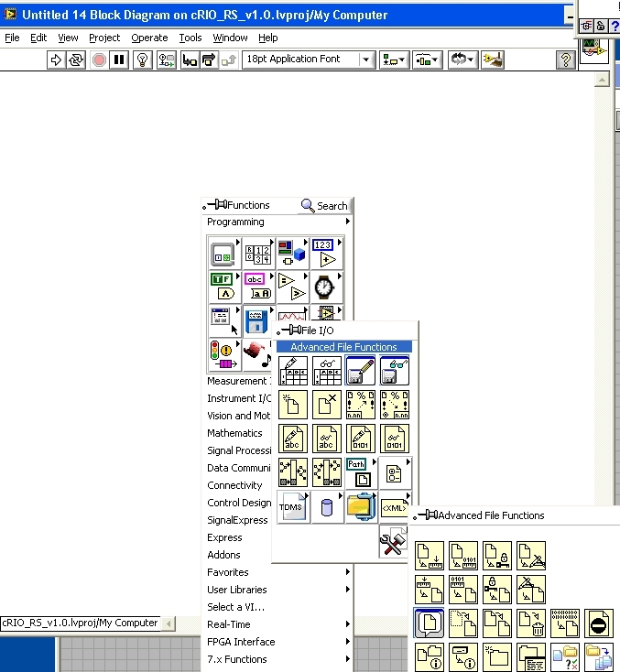Select Write To Measurement File icon

click(x=361, y=370)
